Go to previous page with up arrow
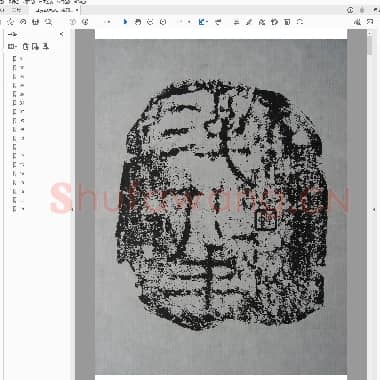The width and height of the screenshot is (380, 380). click(x=73, y=22)
